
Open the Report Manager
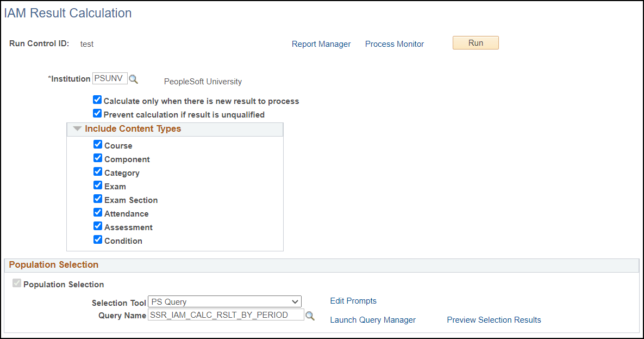click(321, 44)
